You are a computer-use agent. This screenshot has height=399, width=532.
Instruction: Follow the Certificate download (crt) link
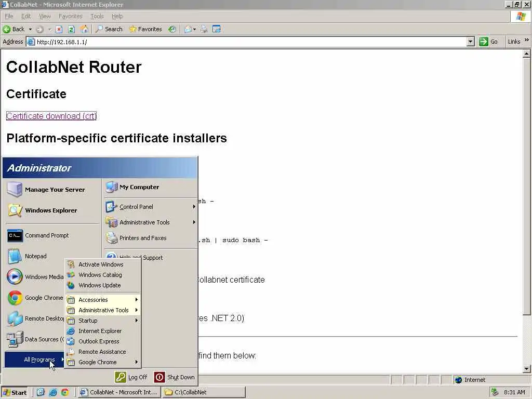point(51,116)
